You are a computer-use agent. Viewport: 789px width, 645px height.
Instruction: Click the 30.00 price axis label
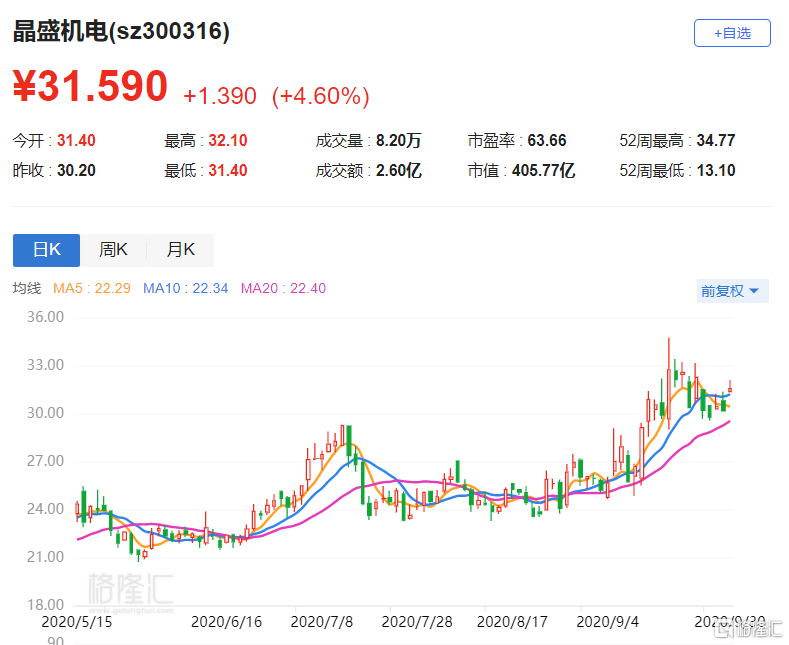click(x=45, y=413)
